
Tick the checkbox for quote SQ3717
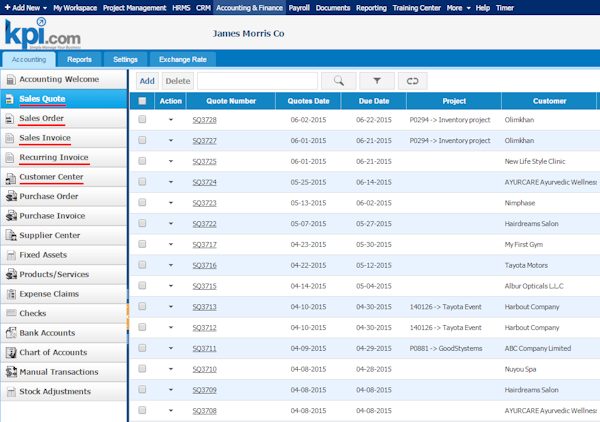[142, 244]
